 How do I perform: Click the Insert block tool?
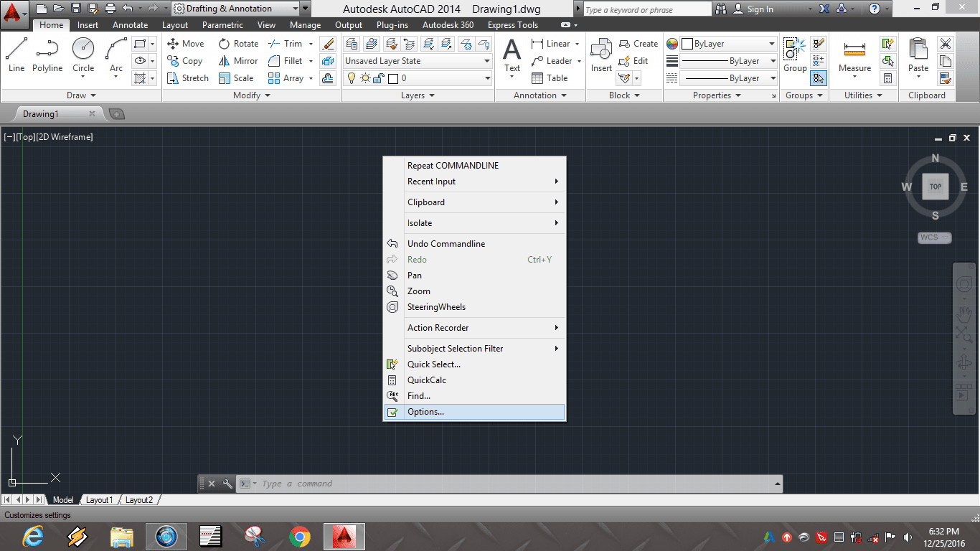click(x=601, y=56)
